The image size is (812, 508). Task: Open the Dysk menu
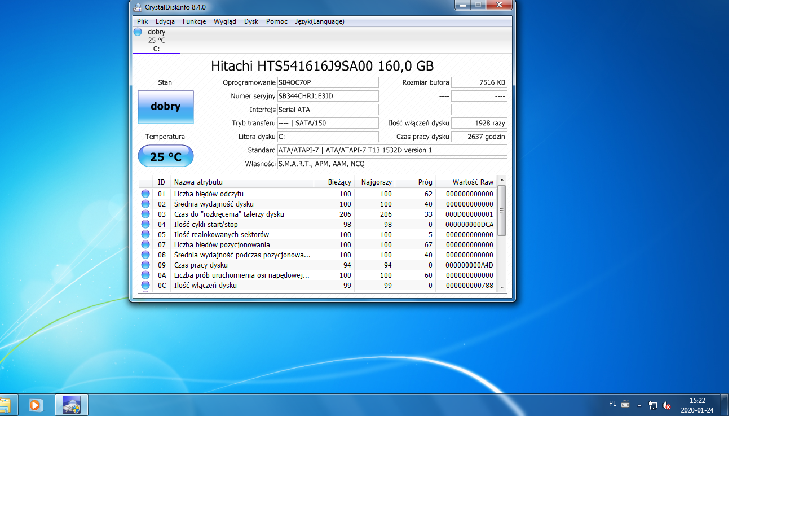251,21
